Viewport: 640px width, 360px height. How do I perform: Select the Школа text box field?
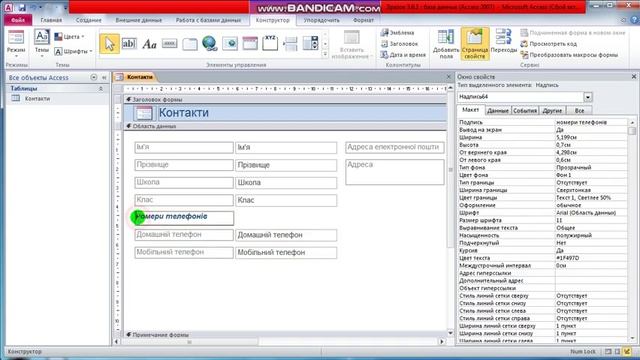(286, 182)
